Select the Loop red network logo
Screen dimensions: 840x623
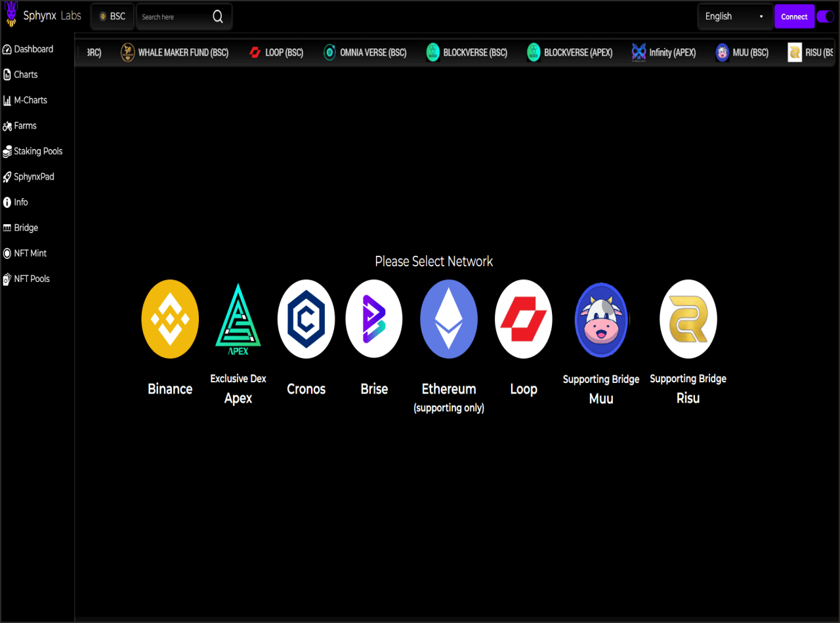(x=524, y=319)
